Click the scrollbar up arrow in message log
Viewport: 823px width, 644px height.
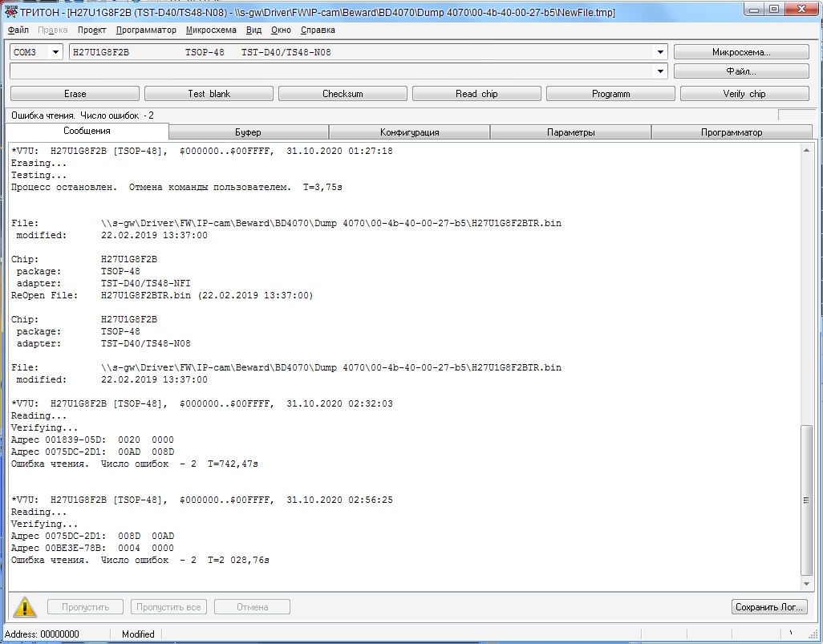tap(806, 150)
